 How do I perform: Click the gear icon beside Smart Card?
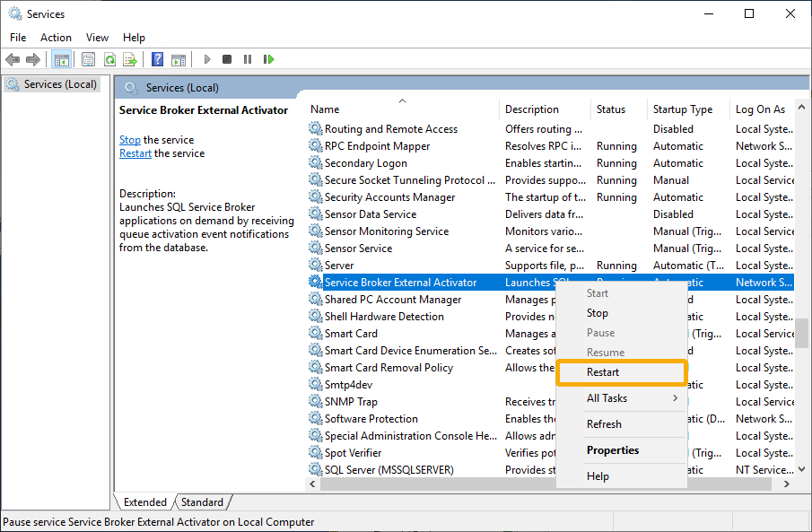(x=315, y=333)
